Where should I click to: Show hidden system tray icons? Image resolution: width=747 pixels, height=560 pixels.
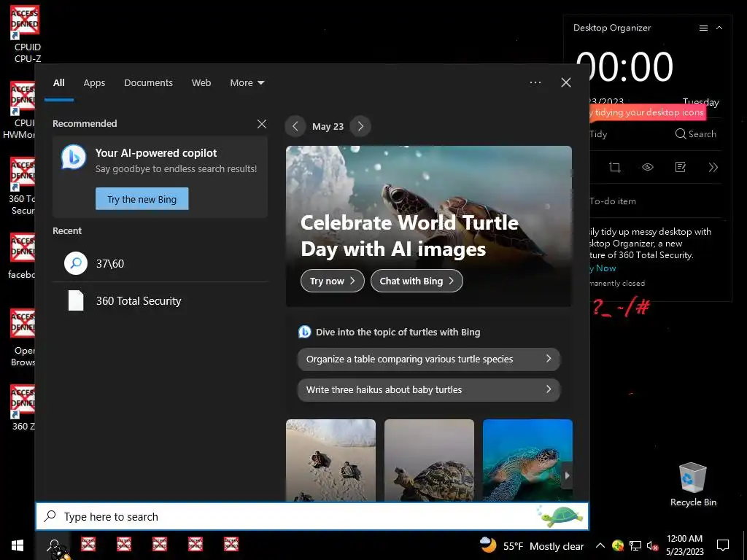point(600,545)
